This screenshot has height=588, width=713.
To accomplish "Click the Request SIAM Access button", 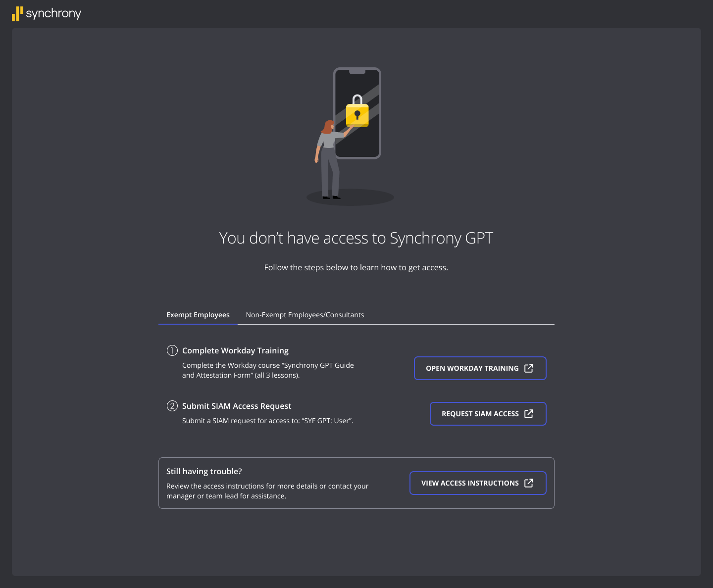I will point(488,414).
